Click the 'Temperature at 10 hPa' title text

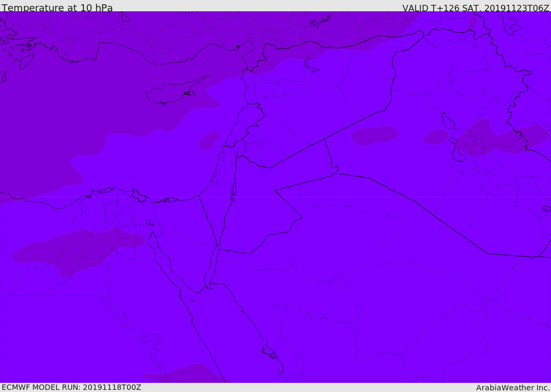coord(57,8)
